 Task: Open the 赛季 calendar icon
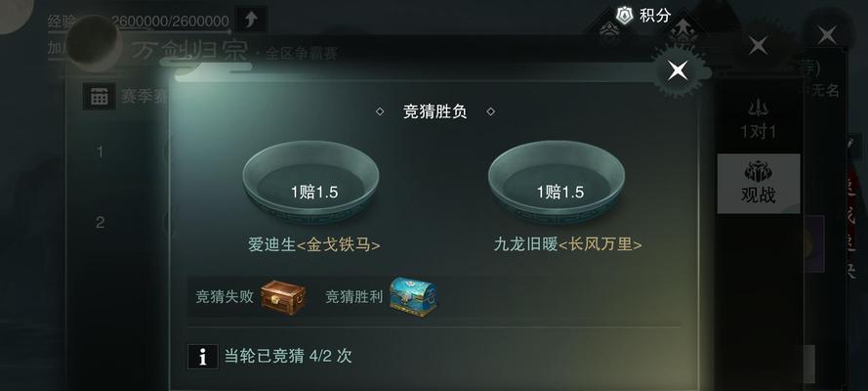(x=99, y=97)
